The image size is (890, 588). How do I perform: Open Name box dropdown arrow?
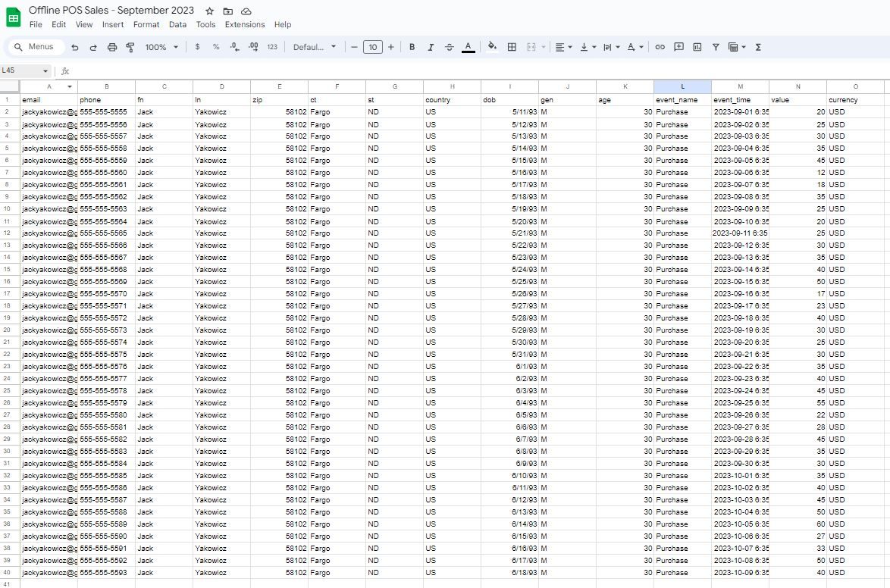click(45, 71)
